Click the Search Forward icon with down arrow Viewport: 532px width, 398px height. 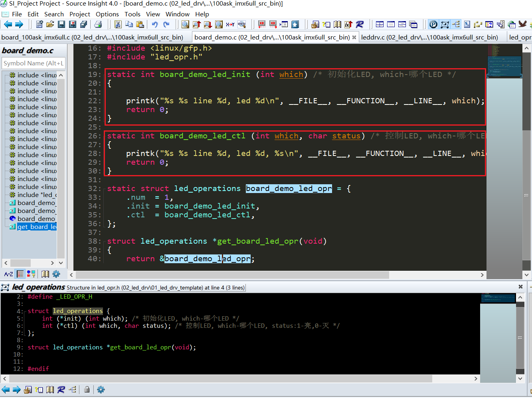point(208,24)
